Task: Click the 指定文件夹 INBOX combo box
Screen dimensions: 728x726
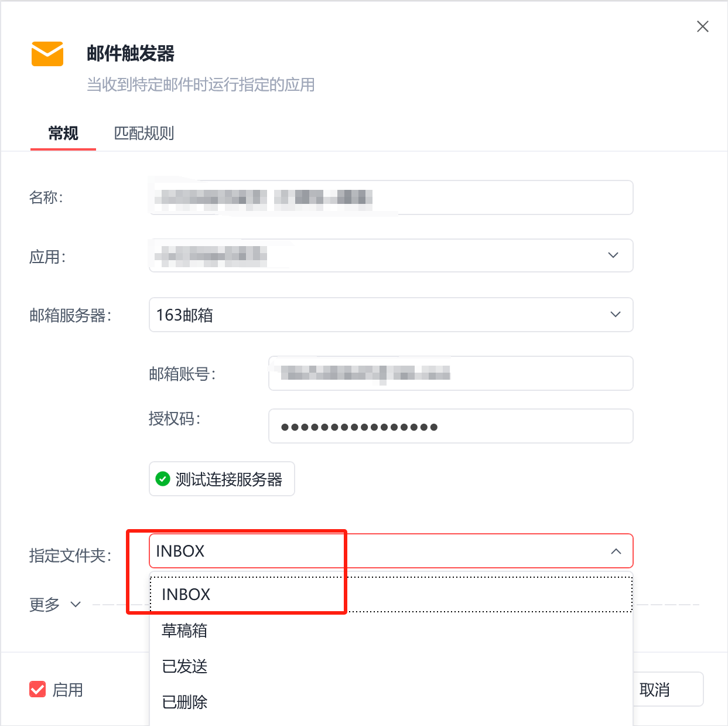Action: point(391,551)
